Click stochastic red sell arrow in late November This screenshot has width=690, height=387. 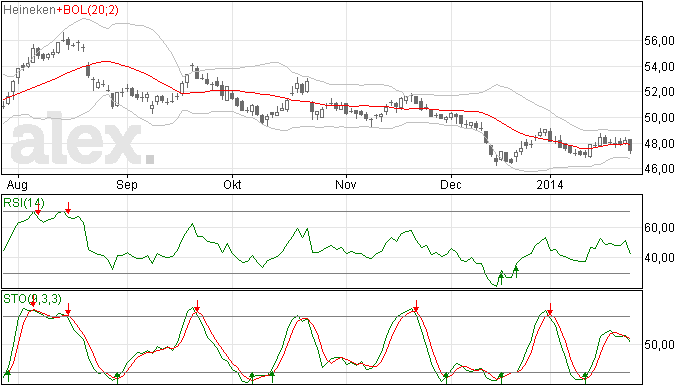click(416, 306)
